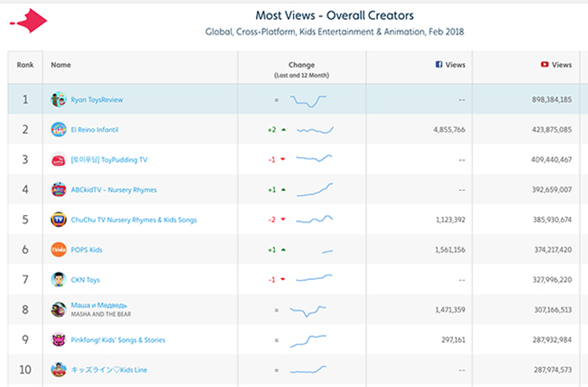This screenshot has width=588, height=387.
Task: Click Masha and the Bear trend sparkline
Action: pyautogui.click(x=308, y=311)
